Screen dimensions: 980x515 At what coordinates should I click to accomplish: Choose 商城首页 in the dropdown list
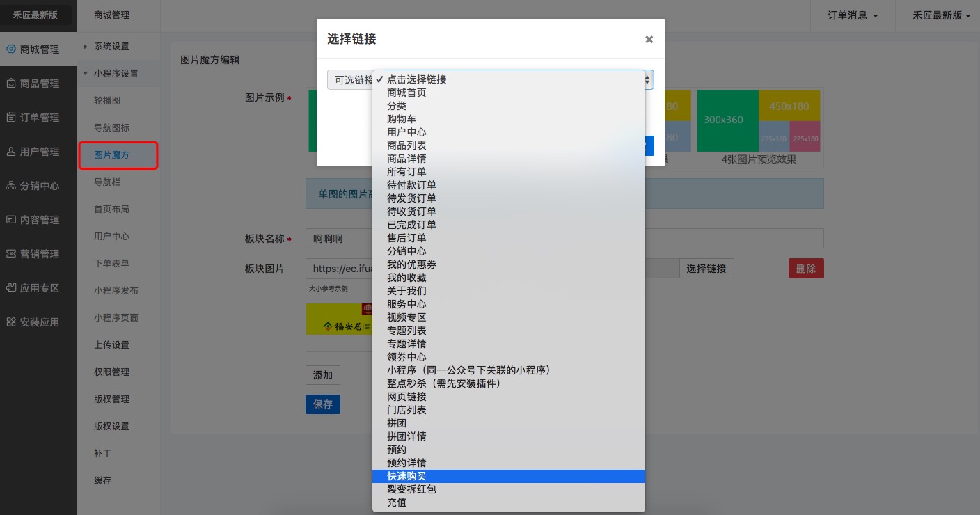[406, 93]
